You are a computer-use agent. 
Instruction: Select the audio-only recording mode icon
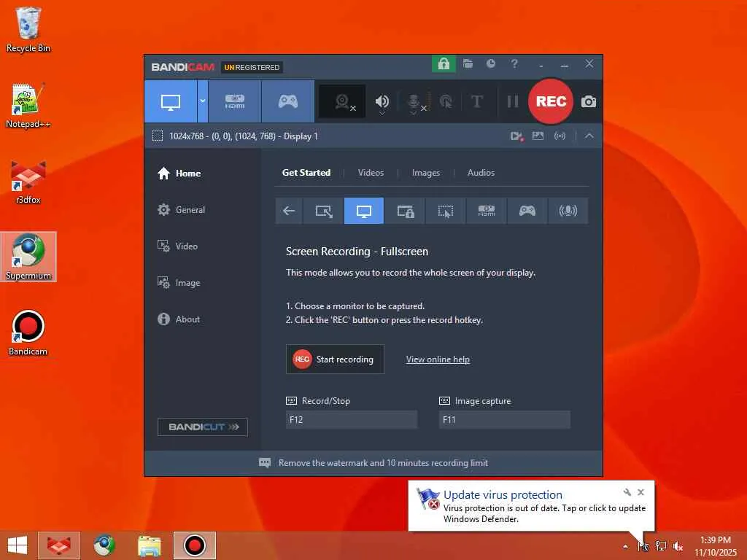(568, 211)
